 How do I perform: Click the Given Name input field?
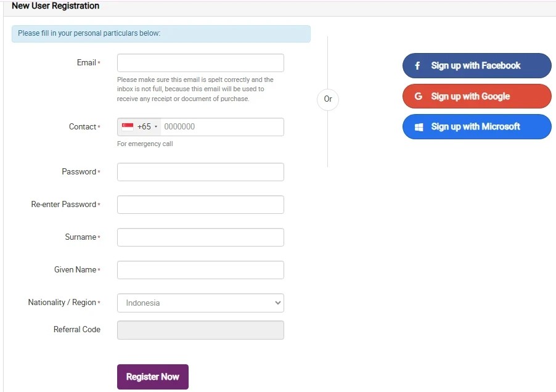[200, 270]
